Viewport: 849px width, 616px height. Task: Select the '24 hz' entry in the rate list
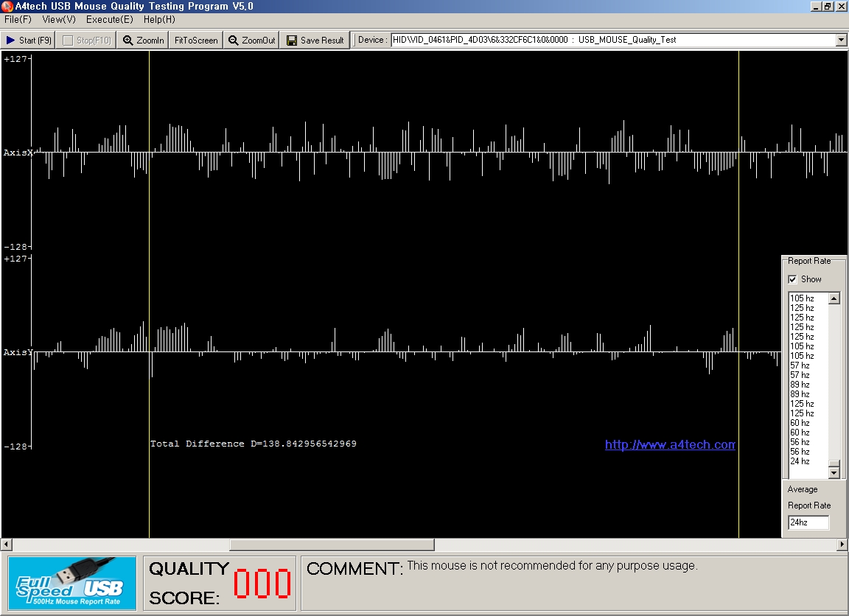pyautogui.click(x=800, y=461)
